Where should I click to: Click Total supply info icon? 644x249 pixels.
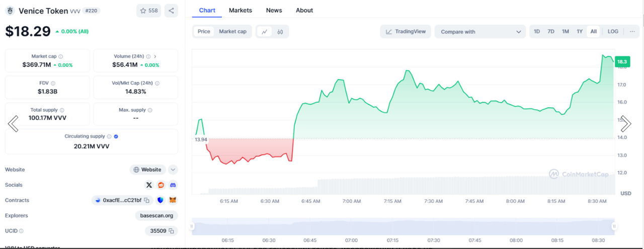click(62, 110)
